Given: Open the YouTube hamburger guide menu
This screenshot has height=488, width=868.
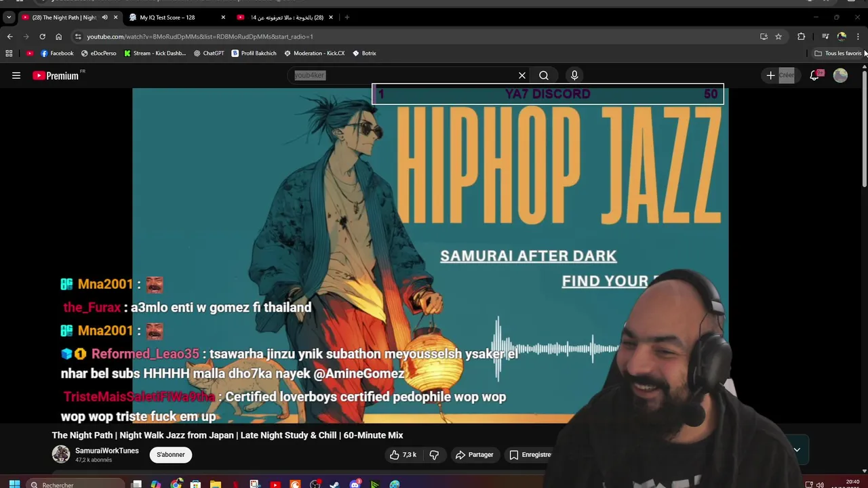Looking at the screenshot, I should 16,76.
